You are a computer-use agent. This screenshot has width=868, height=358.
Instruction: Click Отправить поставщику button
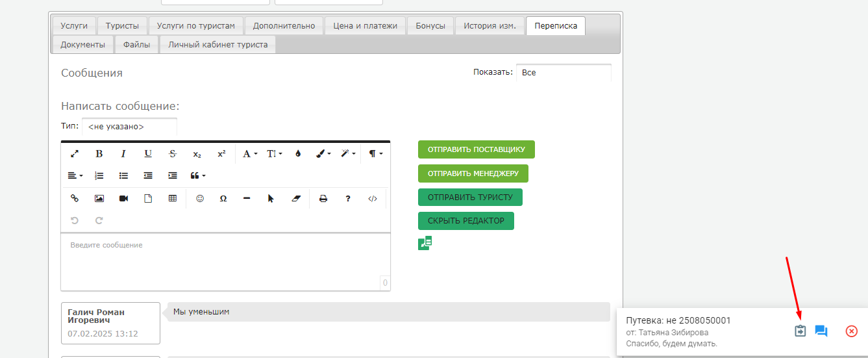click(x=477, y=149)
